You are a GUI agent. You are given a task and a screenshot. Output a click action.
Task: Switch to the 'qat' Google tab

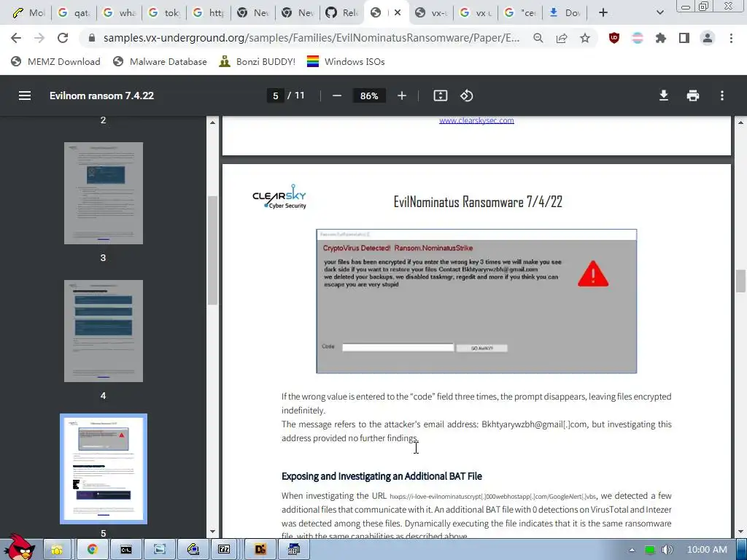(74, 13)
